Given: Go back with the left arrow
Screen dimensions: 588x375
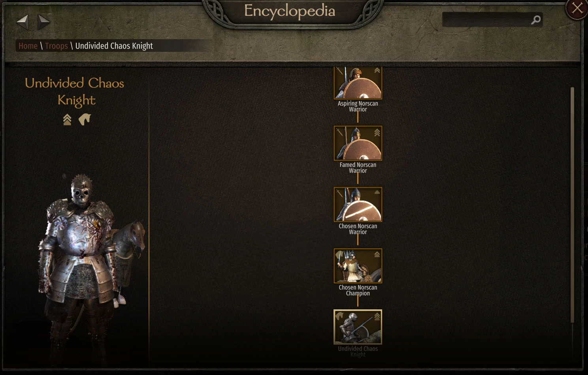Looking at the screenshot, I should [23, 22].
